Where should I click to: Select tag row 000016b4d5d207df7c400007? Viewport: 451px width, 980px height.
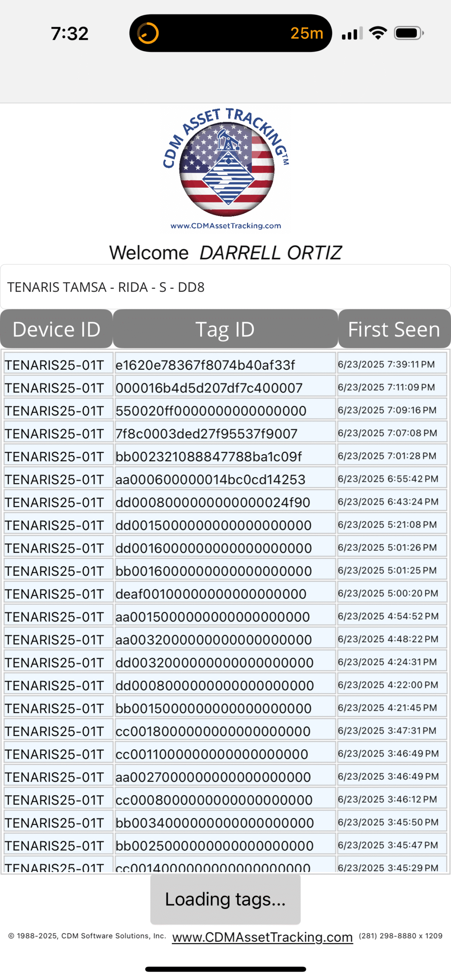(209, 388)
